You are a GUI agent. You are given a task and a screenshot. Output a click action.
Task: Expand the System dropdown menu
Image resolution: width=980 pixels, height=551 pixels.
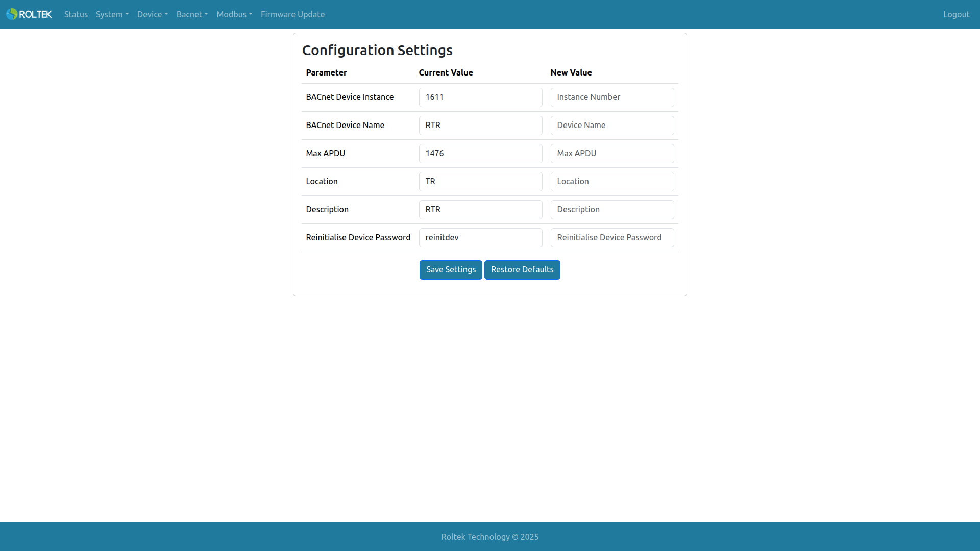tap(112, 14)
